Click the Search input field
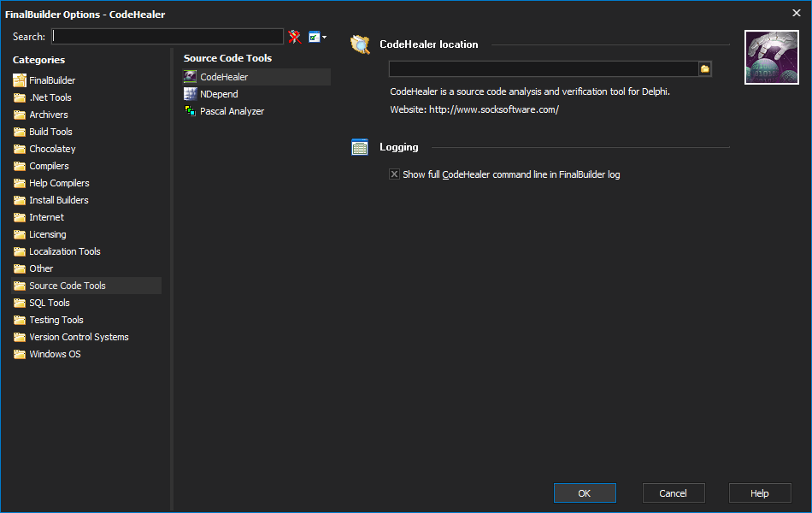Image resolution: width=812 pixels, height=513 pixels. pos(168,36)
